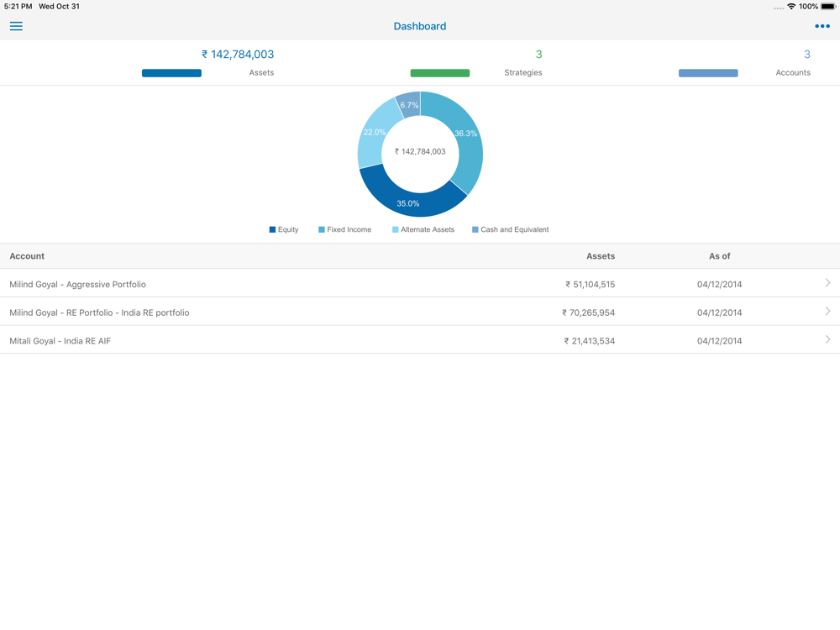Viewport: 840px width, 630px height.
Task: Click the top ₹ 142,784,003 assets total
Action: coord(238,54)
